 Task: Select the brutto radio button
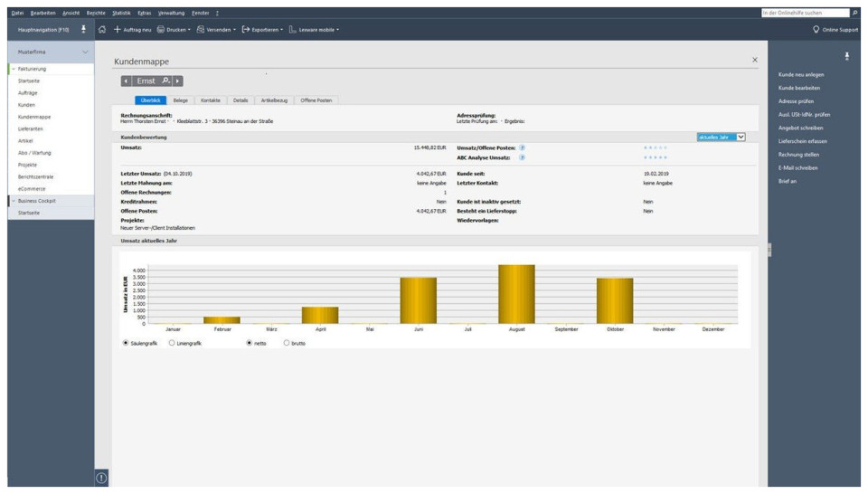[287, 344]
